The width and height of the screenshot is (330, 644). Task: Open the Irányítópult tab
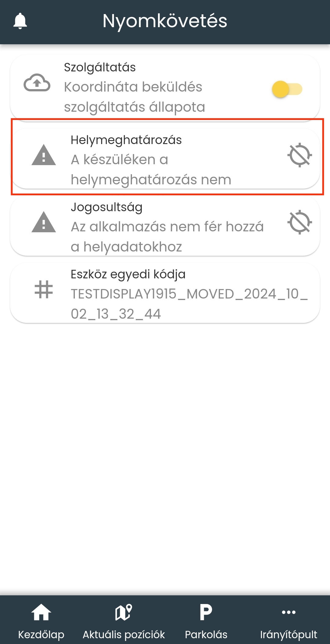pos(289,620)
